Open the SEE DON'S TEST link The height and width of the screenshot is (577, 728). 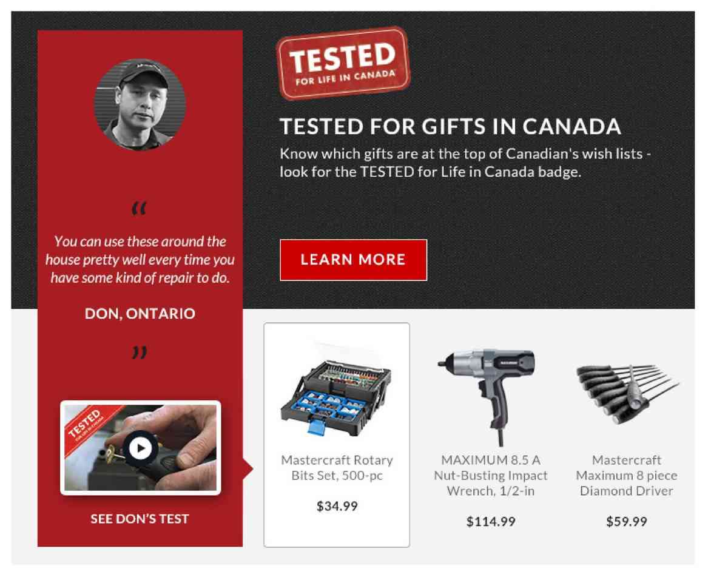140,519
